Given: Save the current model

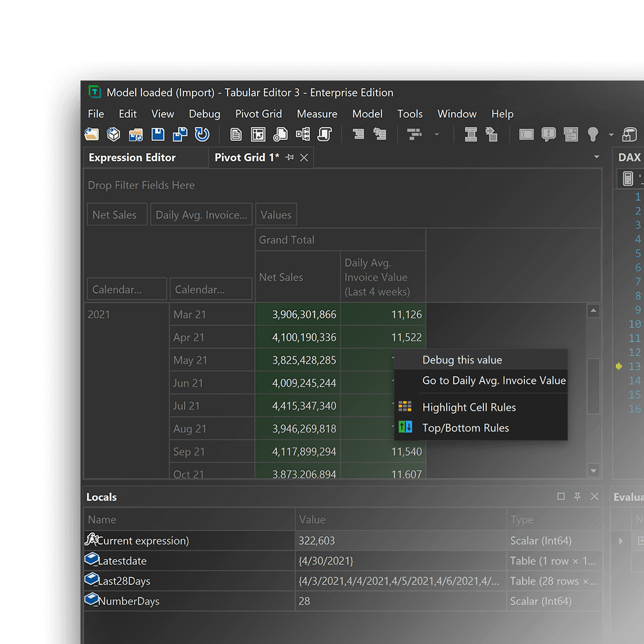Looking at the screenshot, I should (x=157, y=134).
